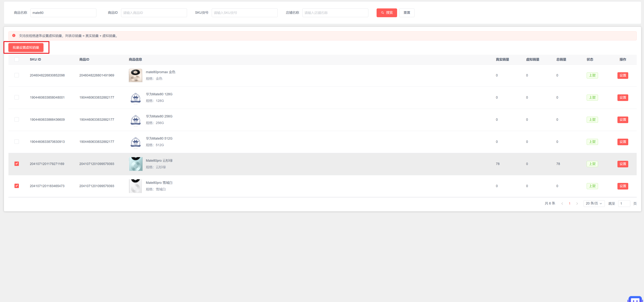This screenshot has width=644, height=302.
Task: Click the 共 6 条 total count text
Action: (550, 203)
